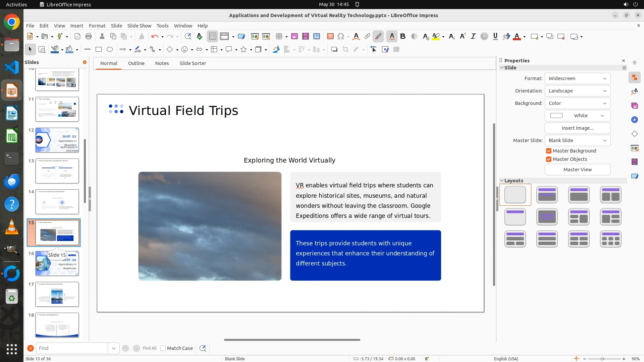Click the Insert Special Character icon
Image resolution: width=644 pixels, height=362 pixels.
click(341, 37)
